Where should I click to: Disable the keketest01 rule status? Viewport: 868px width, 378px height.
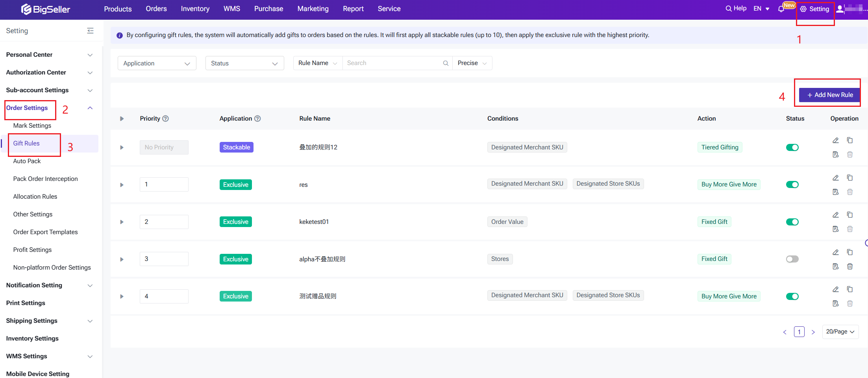[x=792, y=222]
